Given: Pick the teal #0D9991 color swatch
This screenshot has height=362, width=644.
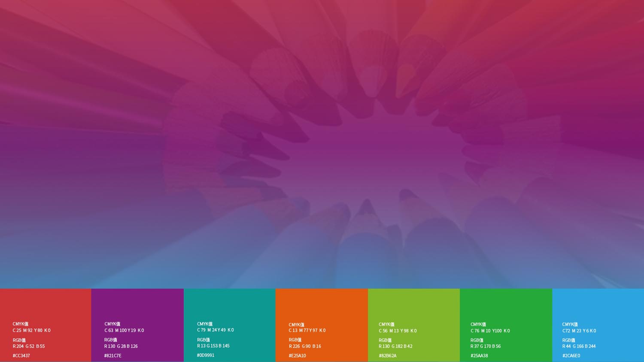Looking at the screenshot, I should [x=229, y=305].
